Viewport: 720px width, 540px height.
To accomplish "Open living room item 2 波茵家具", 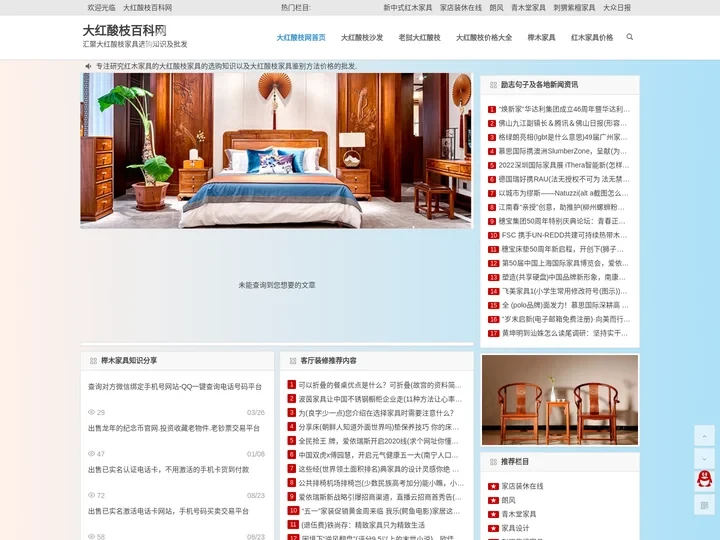I will 380,399.
